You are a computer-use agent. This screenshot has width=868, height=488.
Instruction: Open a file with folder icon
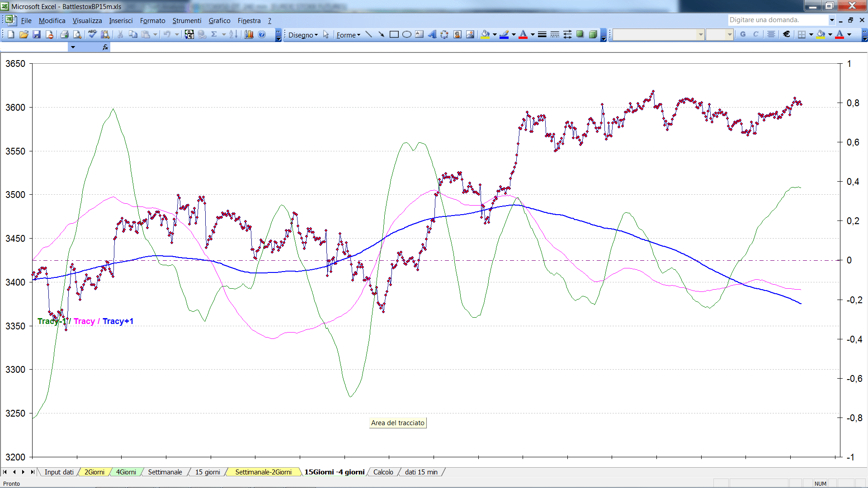tap(24, 34)
